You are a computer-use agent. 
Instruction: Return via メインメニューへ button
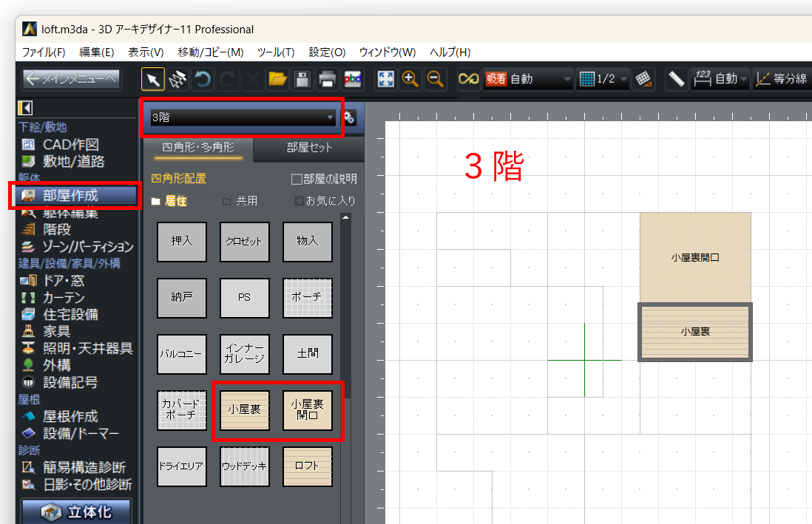coord(70,78)
